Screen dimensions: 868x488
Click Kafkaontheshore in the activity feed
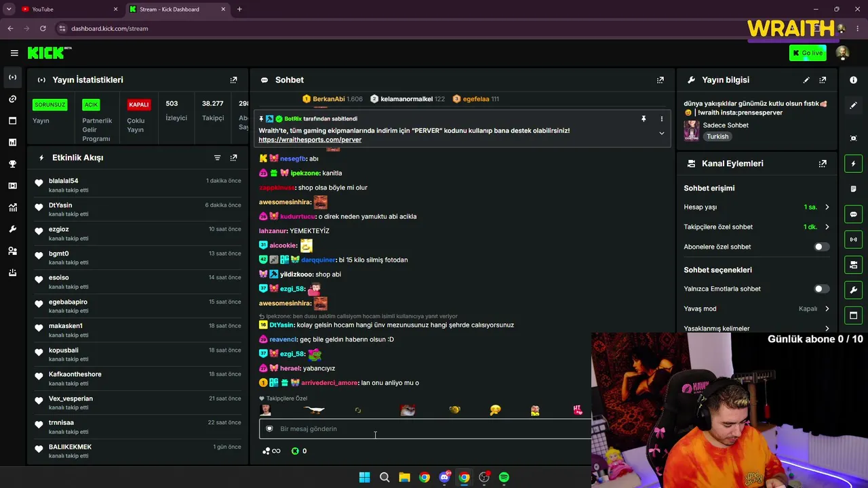(75, 374)
